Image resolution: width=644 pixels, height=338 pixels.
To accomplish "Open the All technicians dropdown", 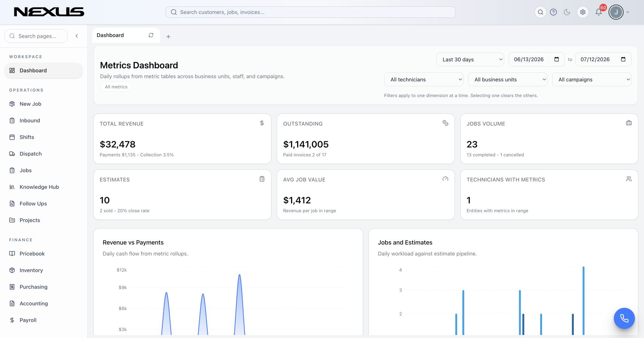I will click(x=424, y=79).
